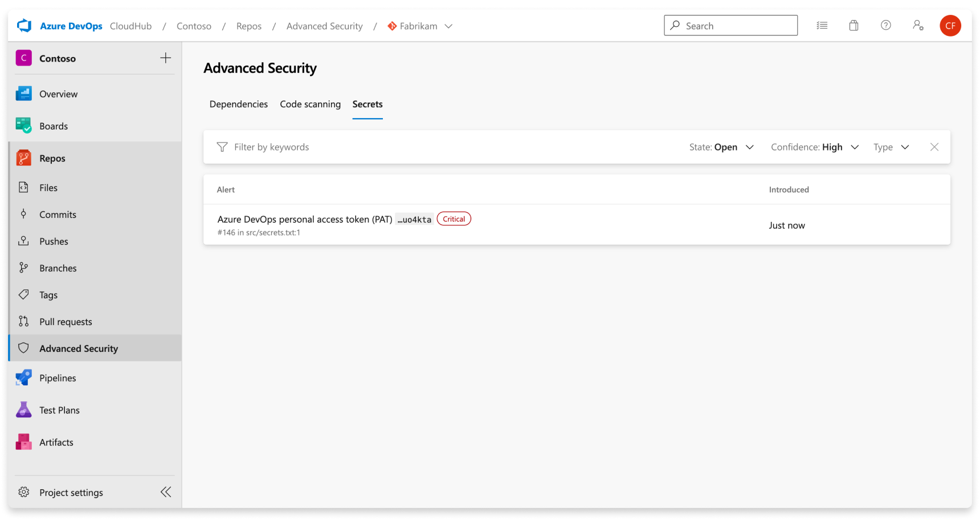Click the Project settings gear icon
This screenshot has height=520, width=980.
coord(23,491)
